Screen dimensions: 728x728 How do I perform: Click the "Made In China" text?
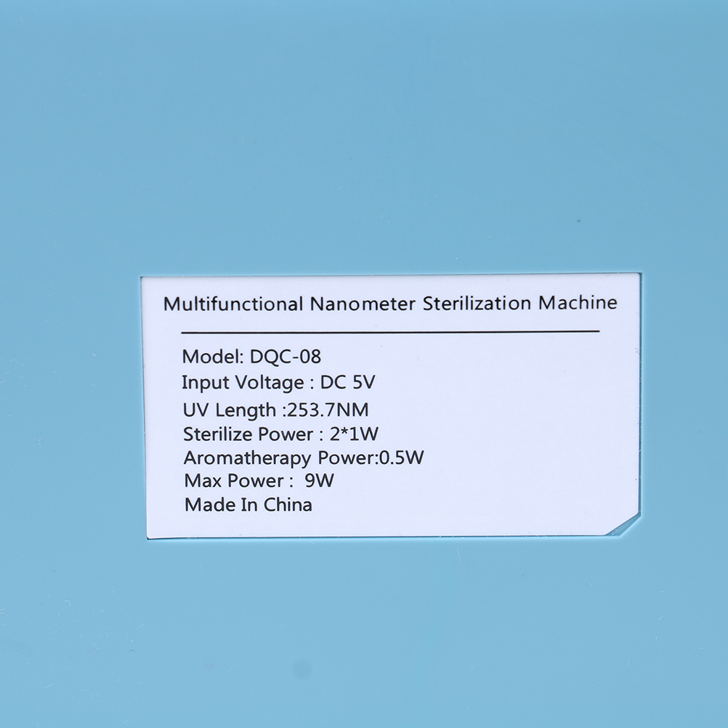pos(248,504)
